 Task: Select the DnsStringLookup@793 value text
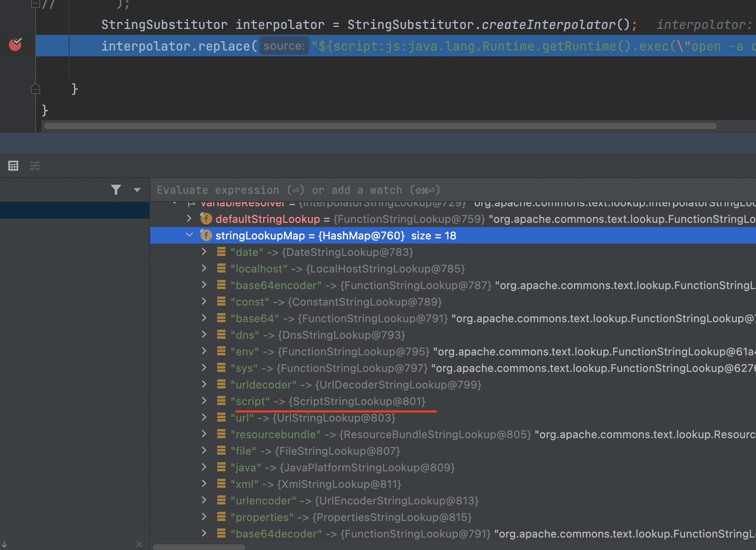click(342, 335)
